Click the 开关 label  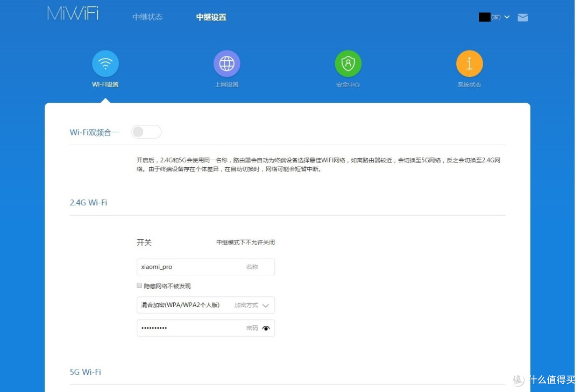click(x=144, y=243)
